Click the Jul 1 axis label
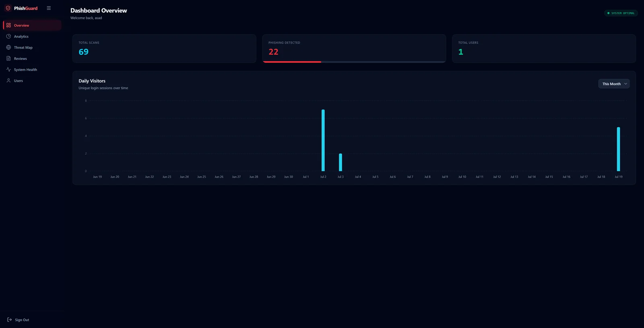Screen dimensions: 644x328 pos(306,177)
